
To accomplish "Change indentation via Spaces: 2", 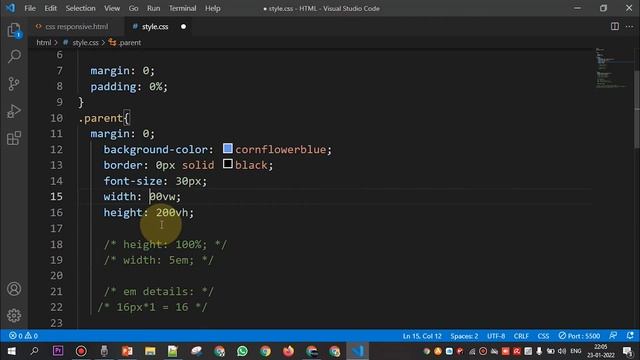I will 464,336.
